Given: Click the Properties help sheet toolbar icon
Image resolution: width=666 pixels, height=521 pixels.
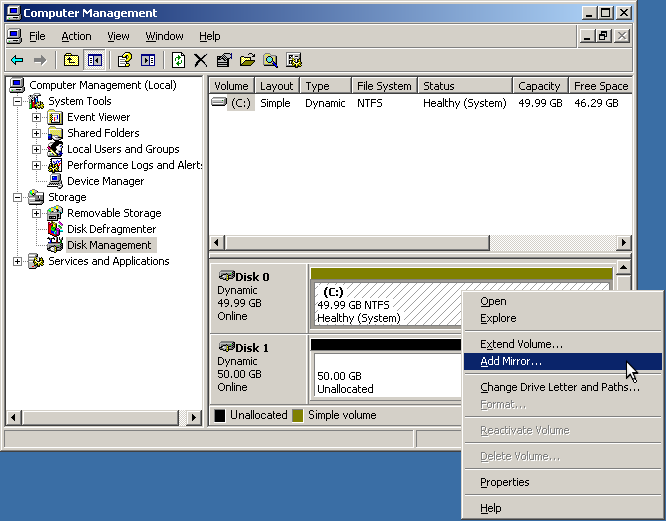Looking at the screenshot, I should (124, 60).
